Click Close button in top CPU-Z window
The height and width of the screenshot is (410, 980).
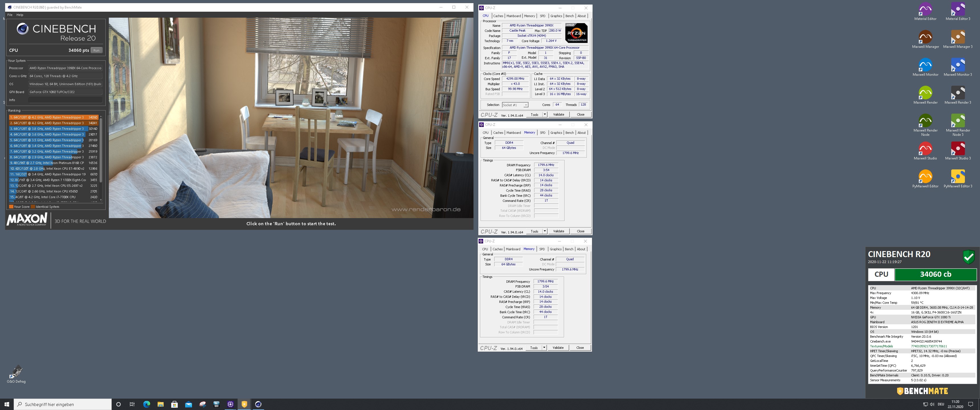(x=581, y=114)
